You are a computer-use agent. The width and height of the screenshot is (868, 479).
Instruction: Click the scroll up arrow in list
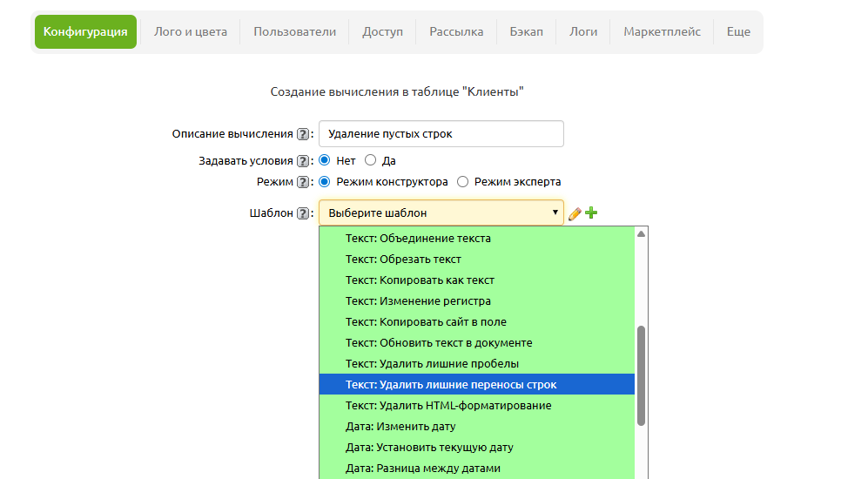pyautogui.click(x=641, y=234)
